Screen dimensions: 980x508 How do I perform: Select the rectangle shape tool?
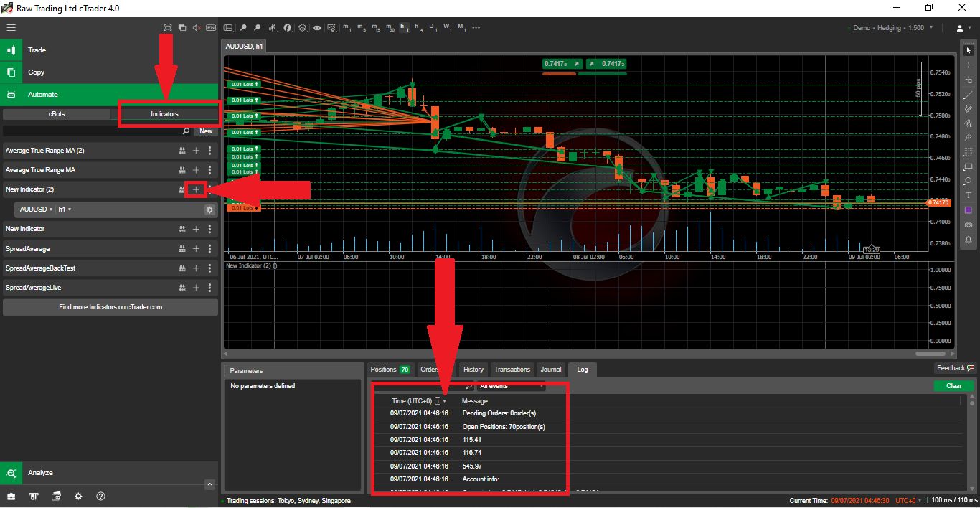(969, 166)
